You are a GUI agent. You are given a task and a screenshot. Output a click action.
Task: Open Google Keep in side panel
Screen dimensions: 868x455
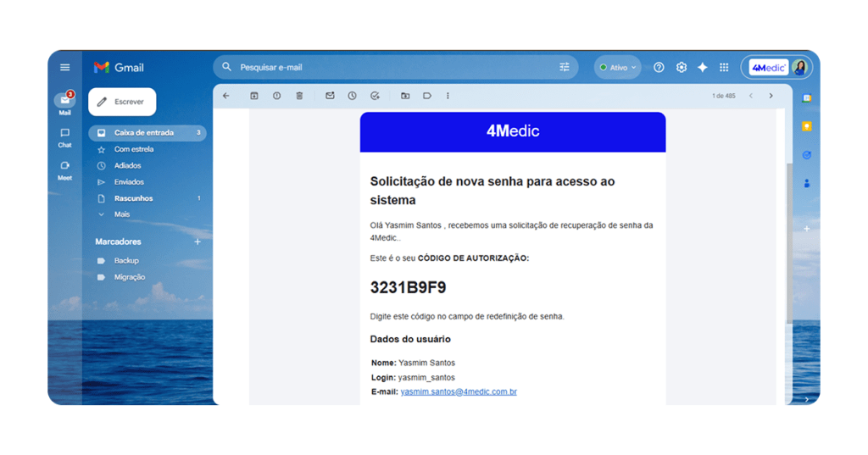click(x=807, y=126)
